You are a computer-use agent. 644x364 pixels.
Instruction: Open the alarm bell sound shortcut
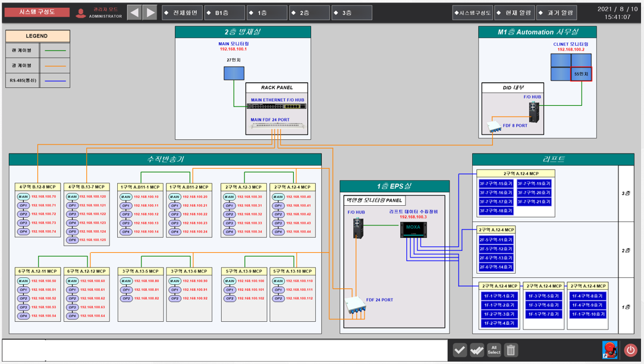[610, 350]
